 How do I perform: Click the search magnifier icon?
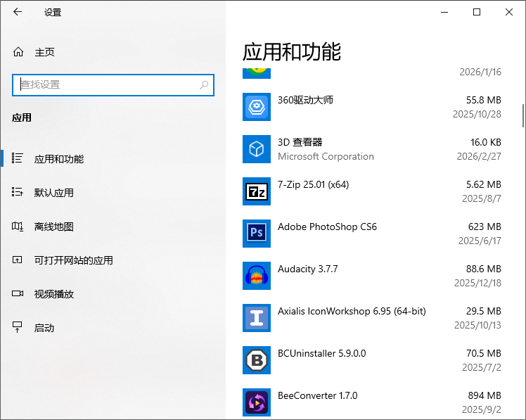(204, 85)
